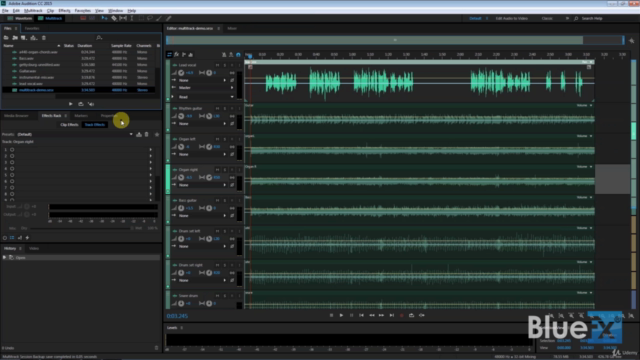Select the Slip tool in the toolbar
This screenshot has height=360, width=640.
[x=123, y=18]
